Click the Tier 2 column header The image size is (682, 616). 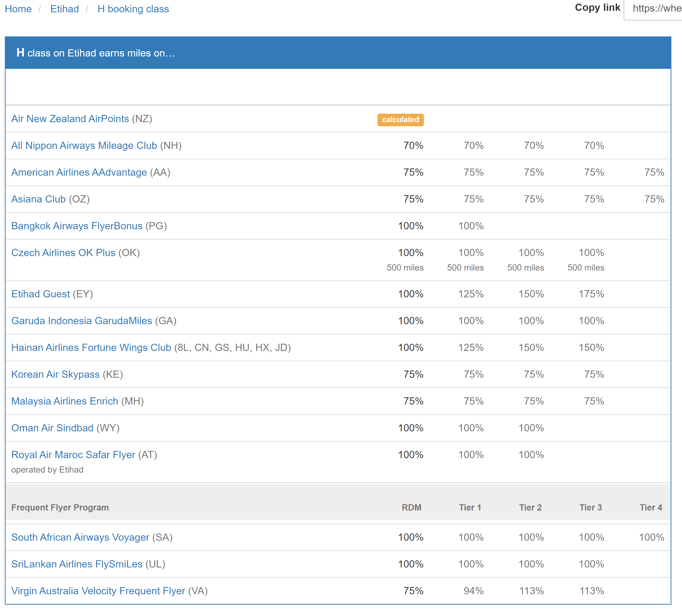click(x=530, y=507)
